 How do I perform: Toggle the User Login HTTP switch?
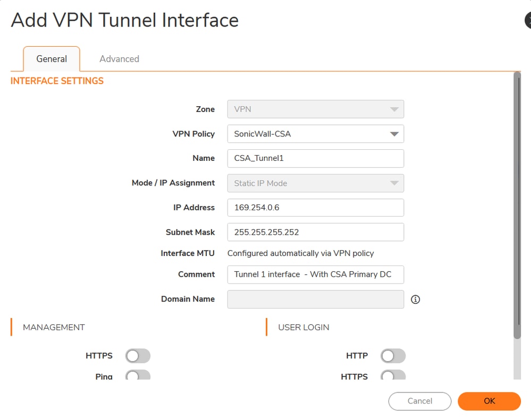click(393, 356)
